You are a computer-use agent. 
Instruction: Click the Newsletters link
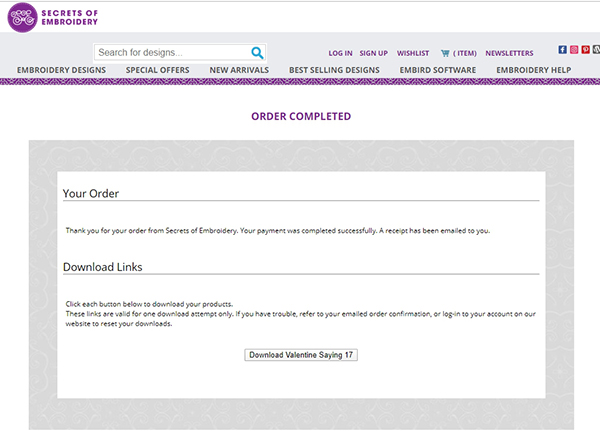click(509, 53)
